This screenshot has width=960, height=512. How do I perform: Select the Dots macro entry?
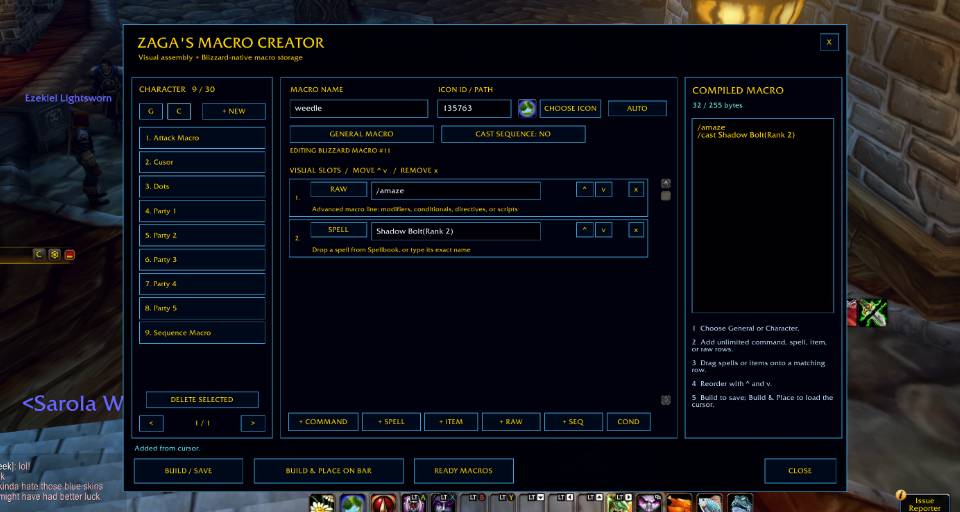[202, 186]
